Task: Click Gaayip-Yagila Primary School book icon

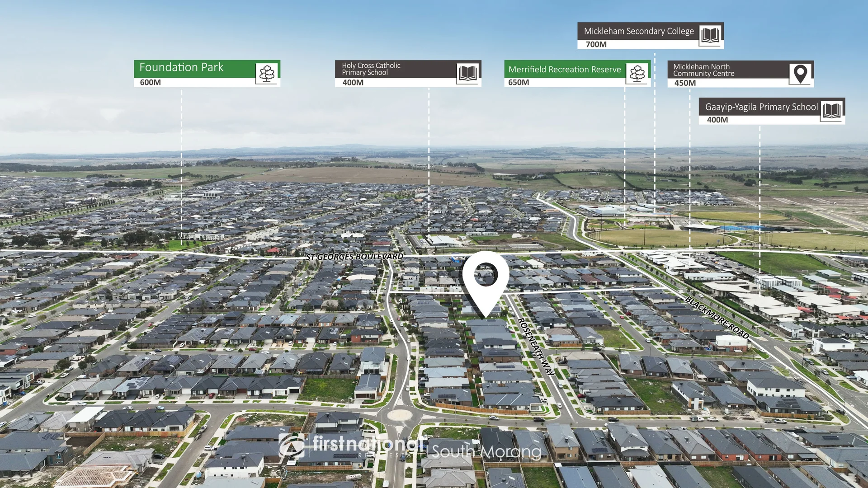Action: 832,111
